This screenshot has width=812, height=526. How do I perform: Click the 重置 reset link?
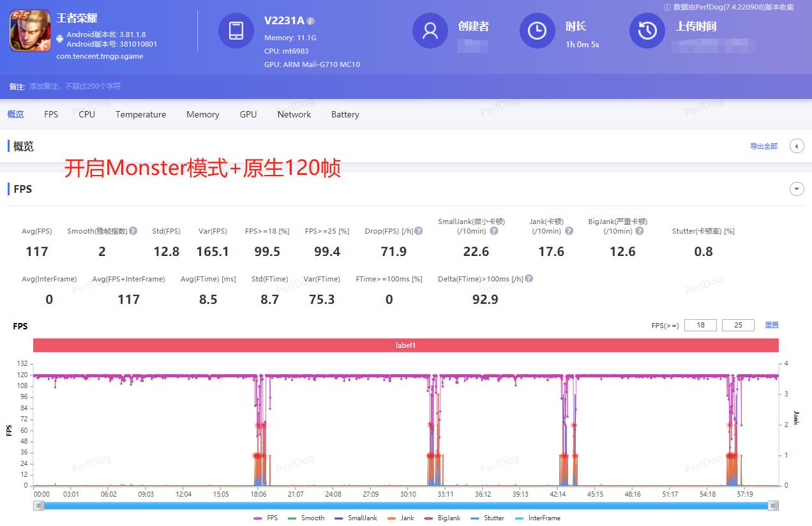tap(771, 325)
